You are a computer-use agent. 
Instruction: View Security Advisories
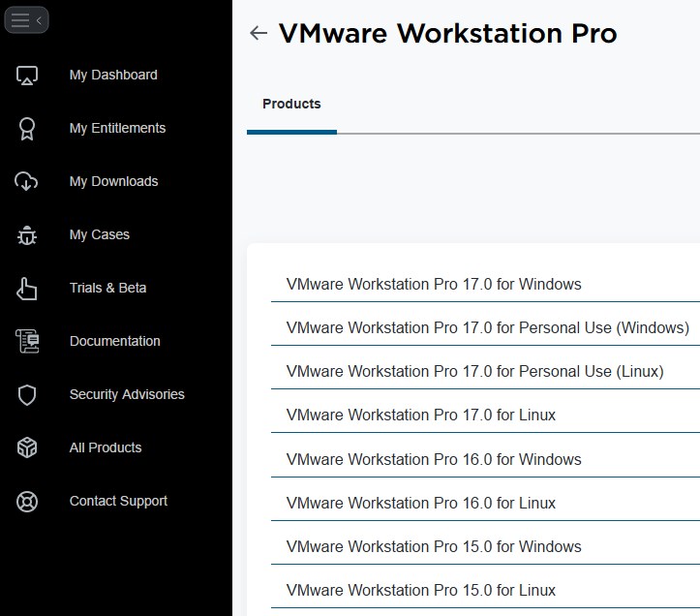point(127,394)
